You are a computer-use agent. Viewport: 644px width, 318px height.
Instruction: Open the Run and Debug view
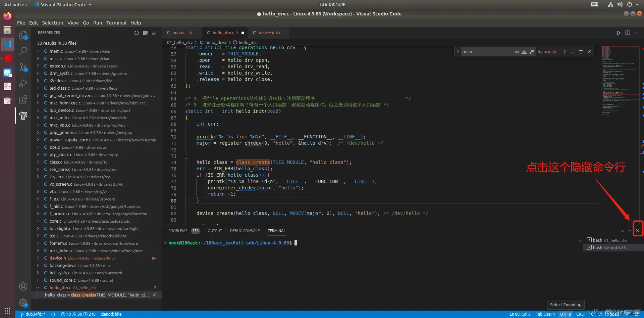pyautogui.click(x=23, y=83)
